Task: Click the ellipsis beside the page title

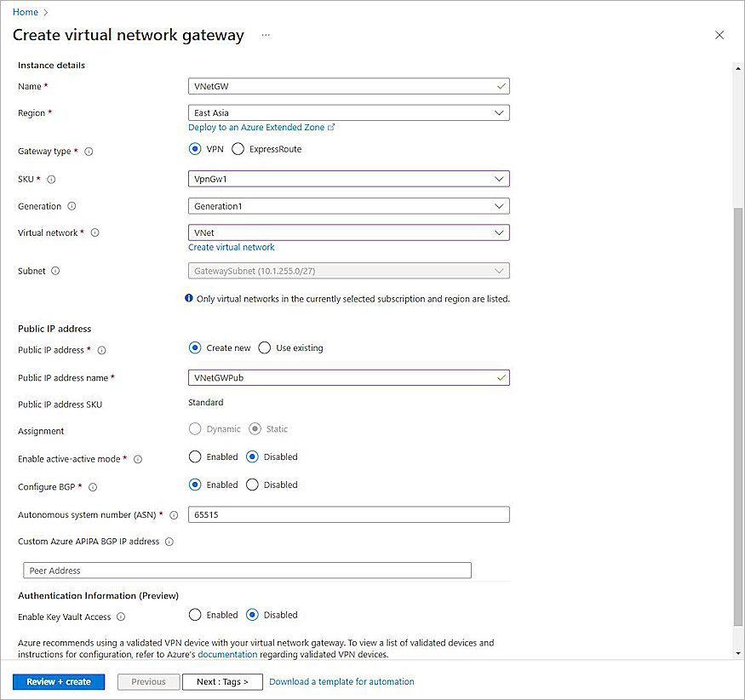Action: pos(265,35)
